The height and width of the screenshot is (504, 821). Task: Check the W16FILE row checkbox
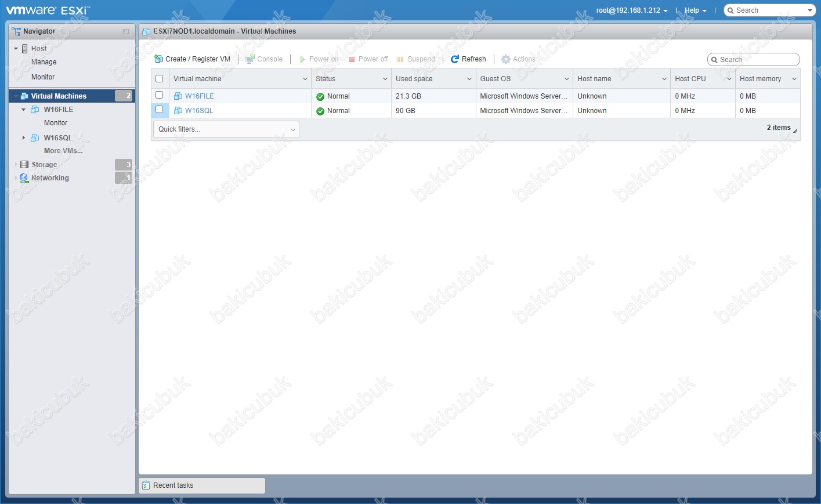point(160,95)
